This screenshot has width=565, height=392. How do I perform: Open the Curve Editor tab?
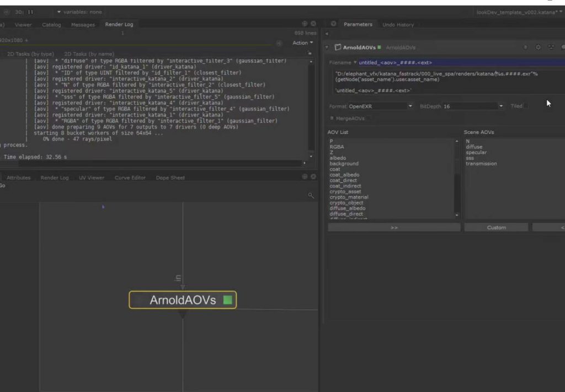[x=130, y=178]
